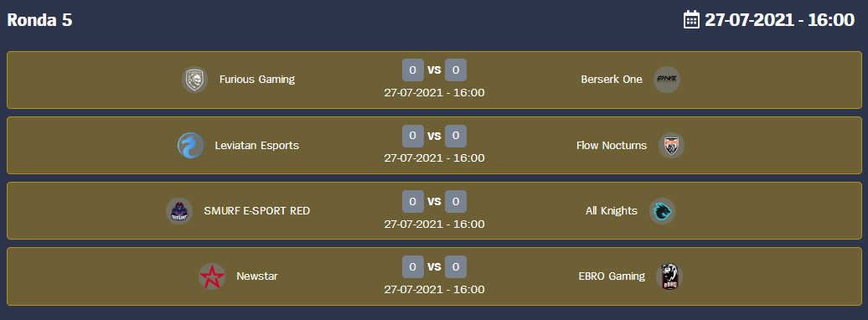Open the EBRO Gaming bear logo
The width and height of the screenshot is (868, 320).
click(x=669, y=276)
